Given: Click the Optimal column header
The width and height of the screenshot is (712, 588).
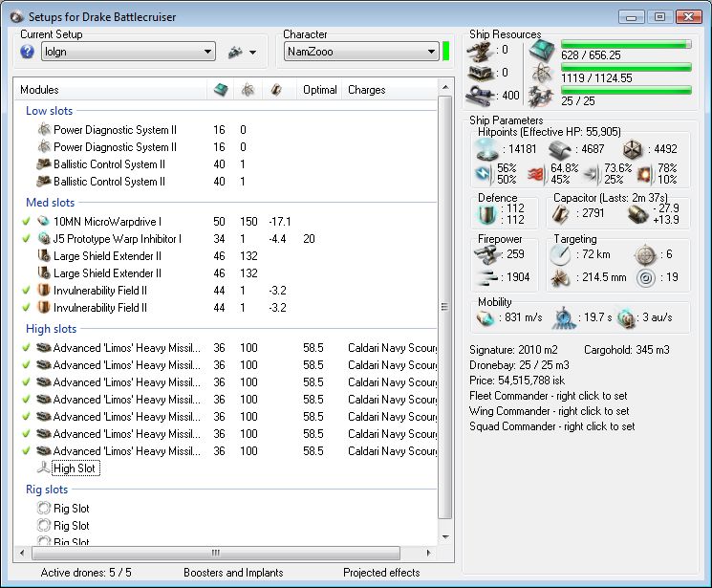Looking at the screenshot, I should point(319,90).
